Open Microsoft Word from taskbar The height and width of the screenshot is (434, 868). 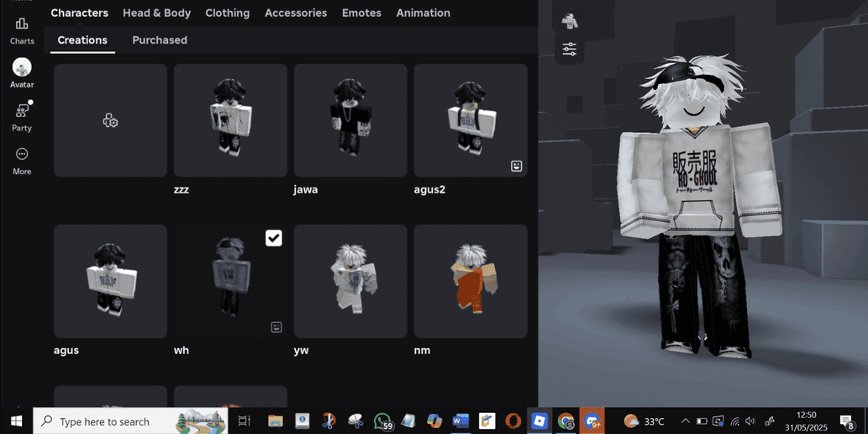pyautogui.click(x=460, y=421)
